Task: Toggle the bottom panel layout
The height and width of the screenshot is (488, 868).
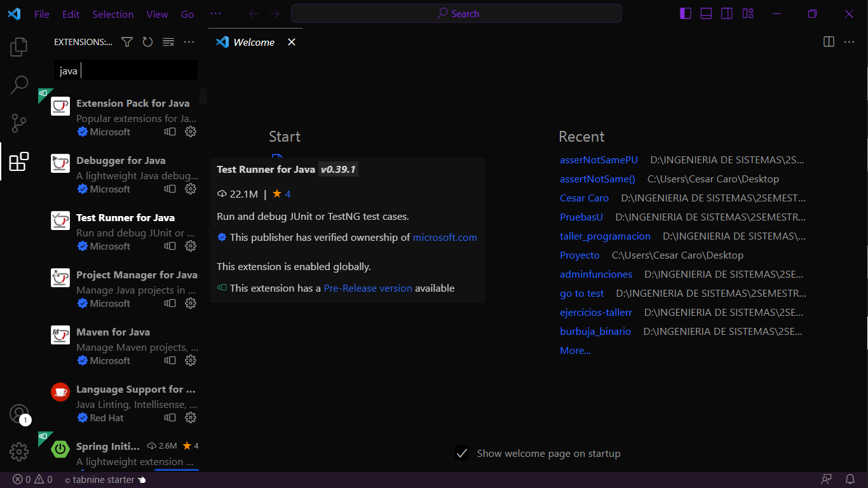Action: [706, 14]
